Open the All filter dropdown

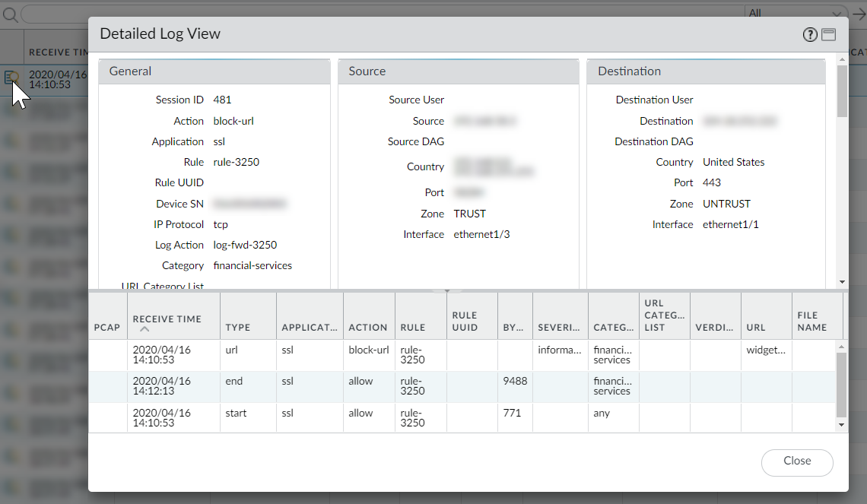pyautogui.click(x=795, y=14)
